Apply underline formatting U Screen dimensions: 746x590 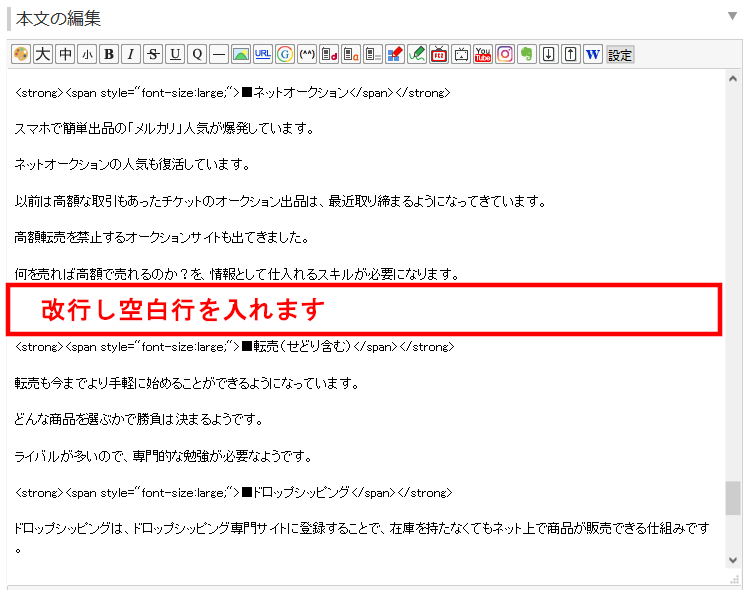[175, 54]
